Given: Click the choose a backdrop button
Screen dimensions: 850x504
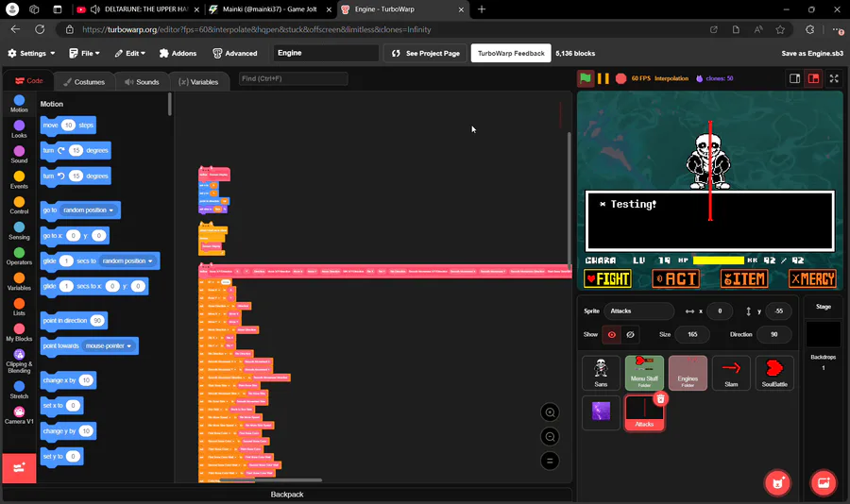Looking at the screenshot, I should click(x=823, y=482).
